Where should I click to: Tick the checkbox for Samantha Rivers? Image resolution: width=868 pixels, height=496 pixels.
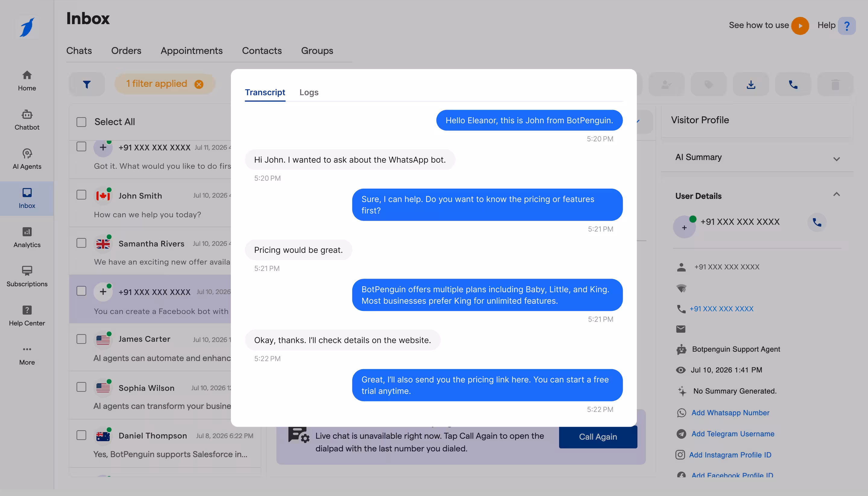81,243
